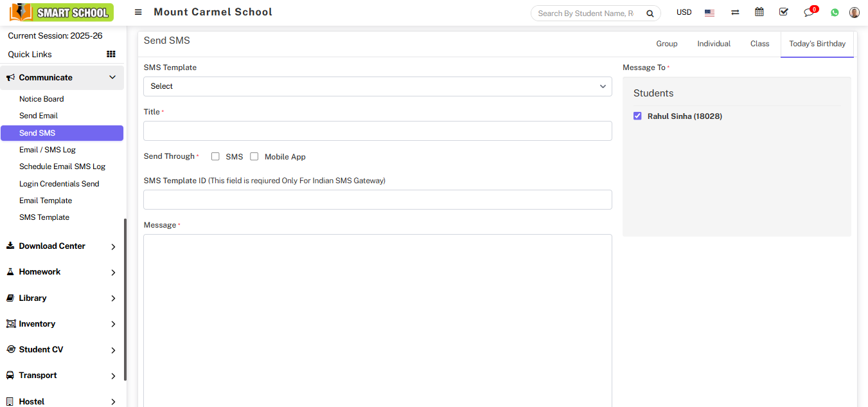The height and width of the screenshot is (407, 868).
Task: Open the Quick Links grid icon
Action: (x=111, y=55)
